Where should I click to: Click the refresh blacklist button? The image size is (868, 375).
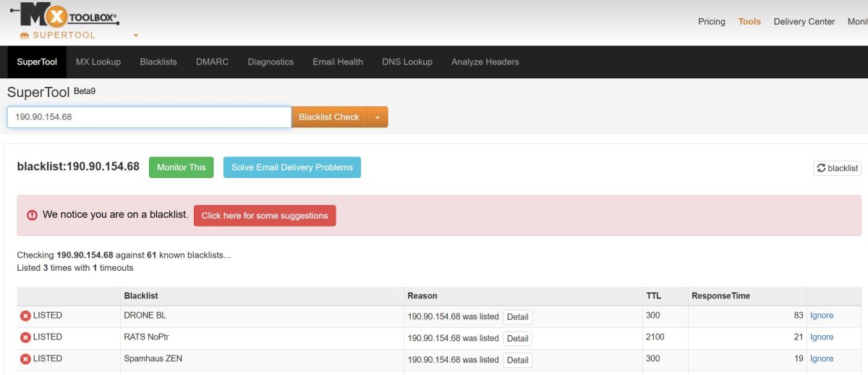click(x=837, y=168)
